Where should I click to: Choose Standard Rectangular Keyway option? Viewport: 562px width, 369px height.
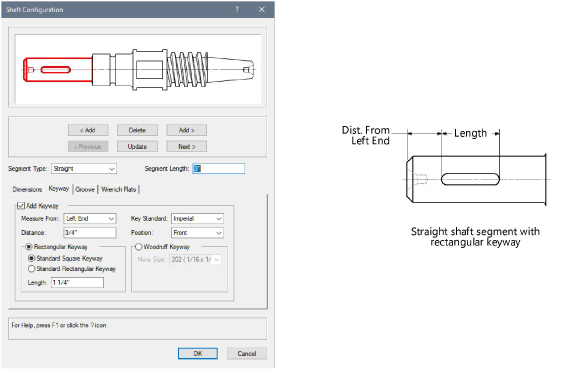click(x=32, y=269)
